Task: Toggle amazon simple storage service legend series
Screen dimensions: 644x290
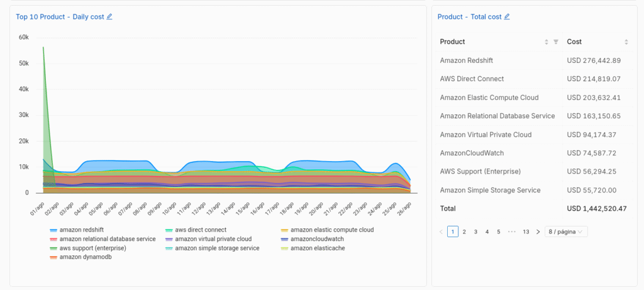Action: (212, 248)
